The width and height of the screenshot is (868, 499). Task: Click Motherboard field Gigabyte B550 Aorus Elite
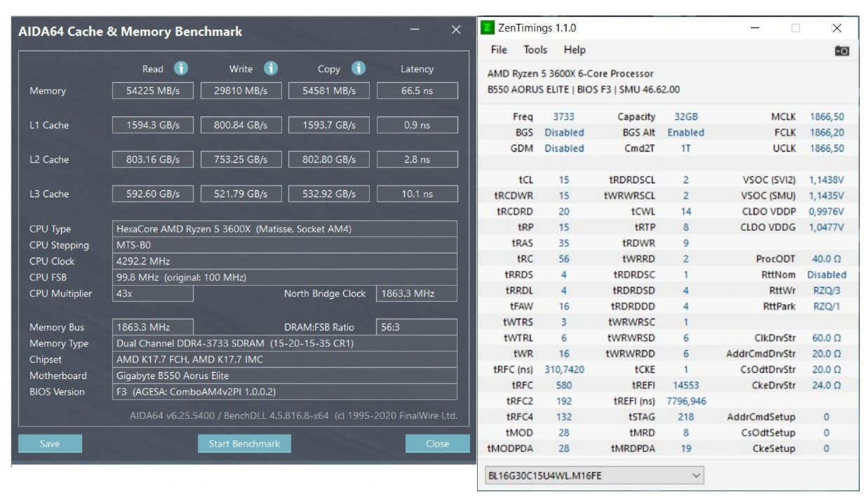coord(285,375)
